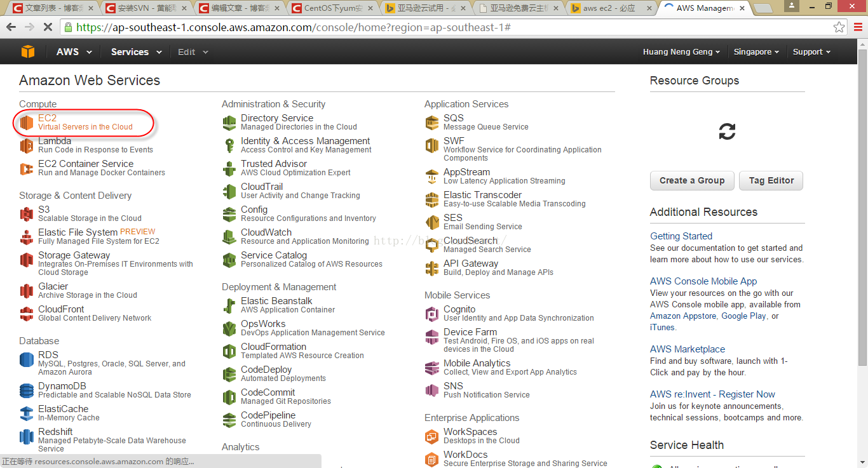868x468 pixels.
Task: Click the CloudFront service icon
Action: 26,314
